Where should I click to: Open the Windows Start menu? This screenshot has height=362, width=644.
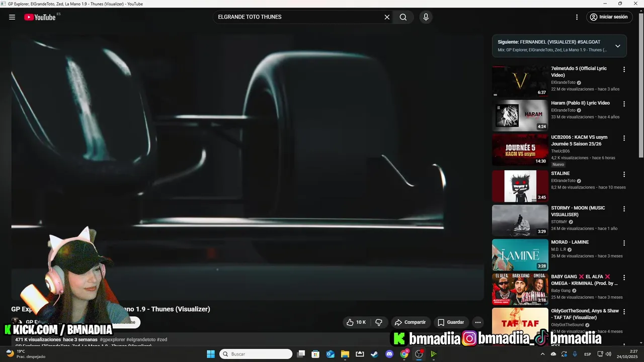[211, 354]
